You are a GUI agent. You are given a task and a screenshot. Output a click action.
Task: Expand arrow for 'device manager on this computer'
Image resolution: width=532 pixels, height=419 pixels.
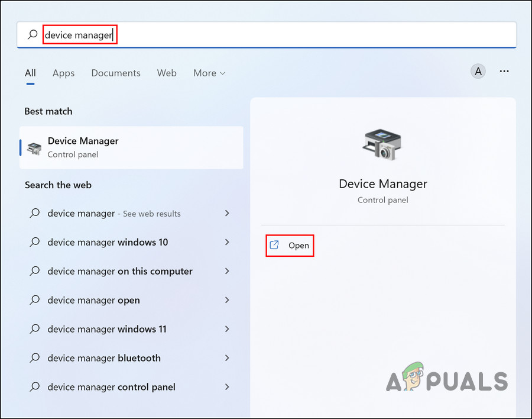tap(227, 271)
